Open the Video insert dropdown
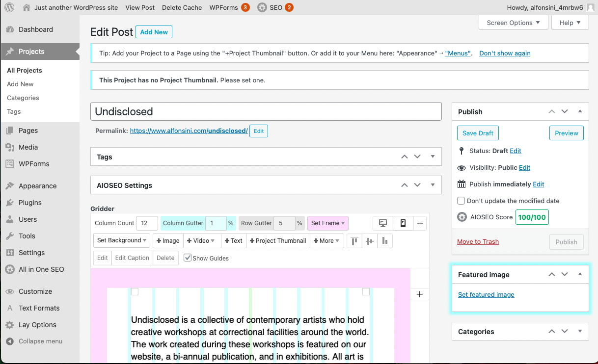Screen dimensions: 598x364 (200, 240)
